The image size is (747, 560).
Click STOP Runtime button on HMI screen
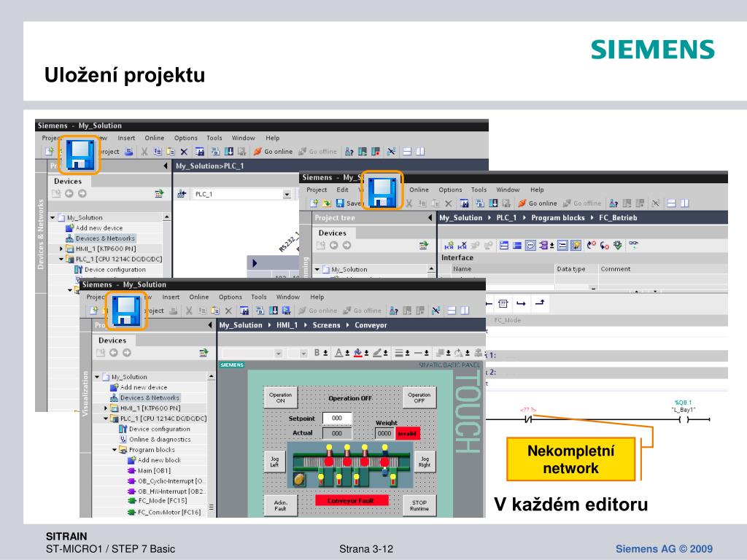[x=419, y=505]
